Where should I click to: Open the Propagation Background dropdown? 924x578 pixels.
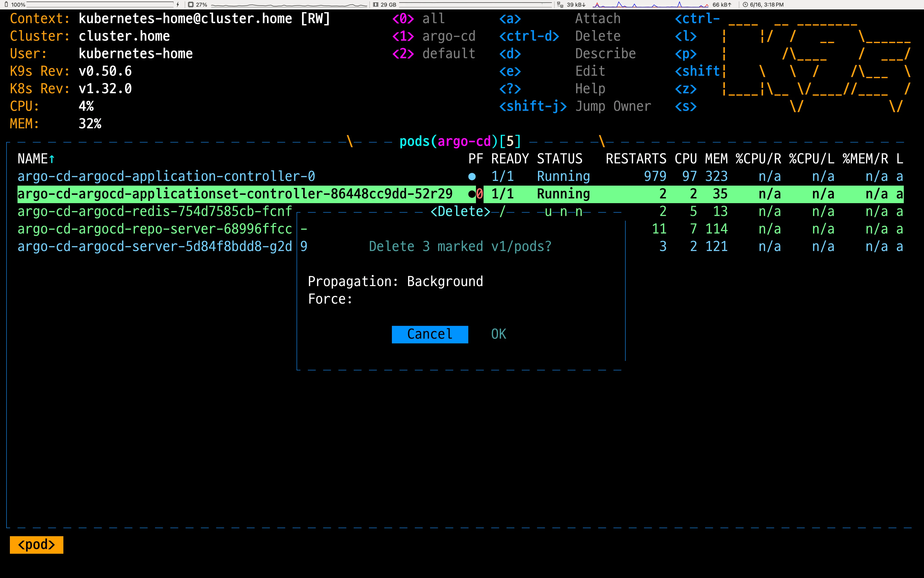click(445, 281)
